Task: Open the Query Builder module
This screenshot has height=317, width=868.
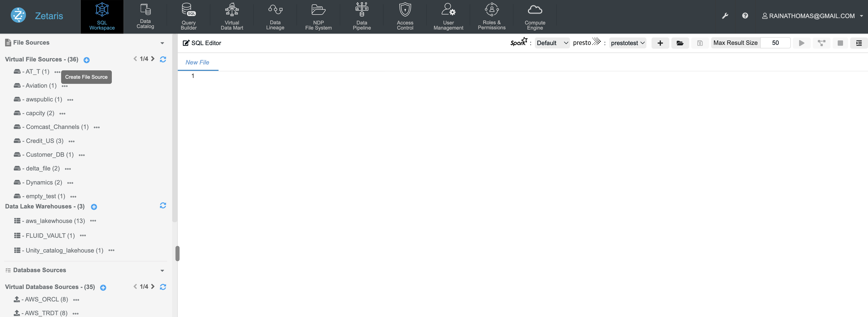Action: point(188,16)
